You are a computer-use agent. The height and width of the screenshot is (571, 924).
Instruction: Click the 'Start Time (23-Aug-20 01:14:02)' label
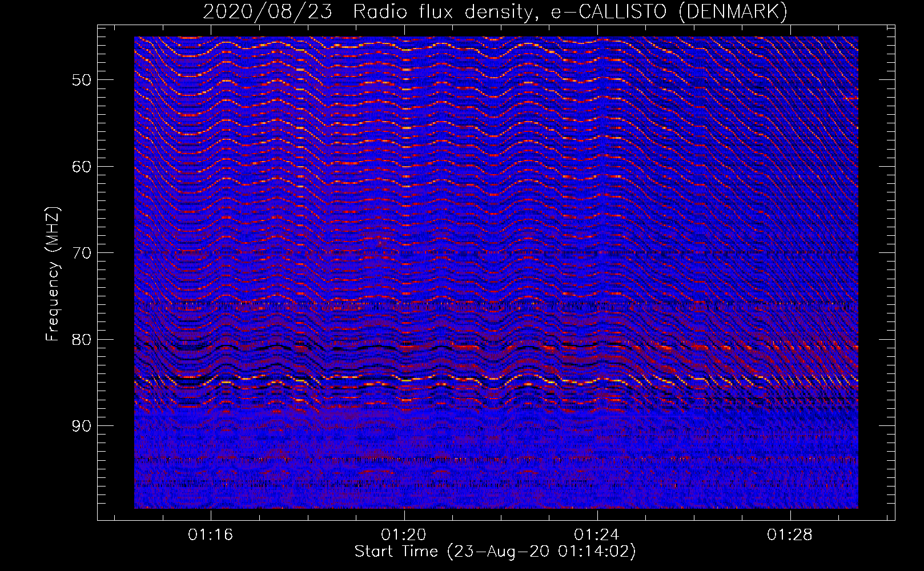(x=495, y=552)
